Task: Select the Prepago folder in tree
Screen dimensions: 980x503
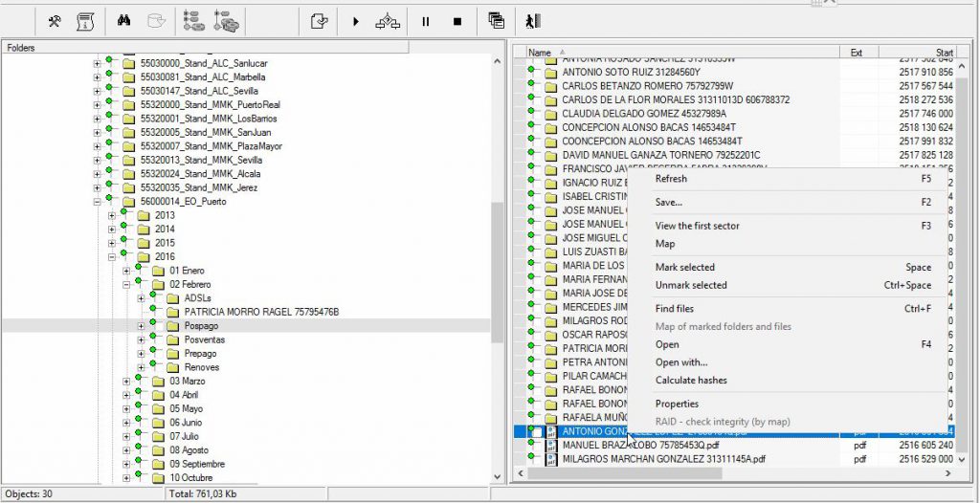Action: click(x=200, y=354)
